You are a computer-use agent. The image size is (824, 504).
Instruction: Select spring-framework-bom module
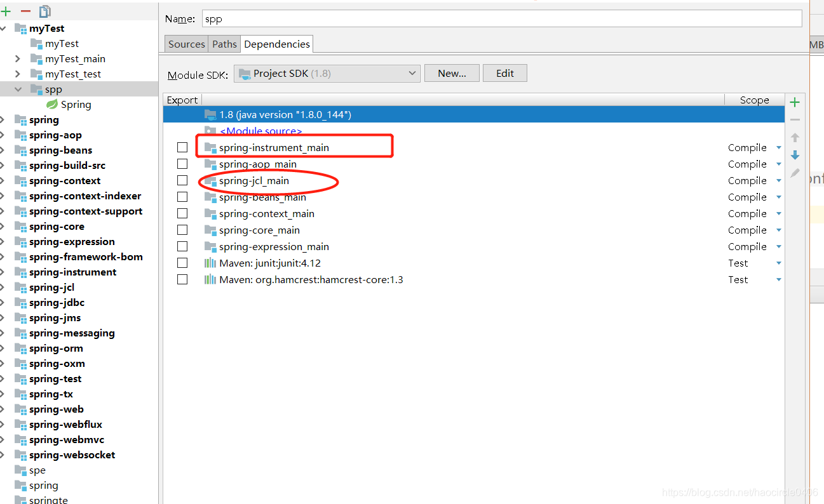pos(86,257)
